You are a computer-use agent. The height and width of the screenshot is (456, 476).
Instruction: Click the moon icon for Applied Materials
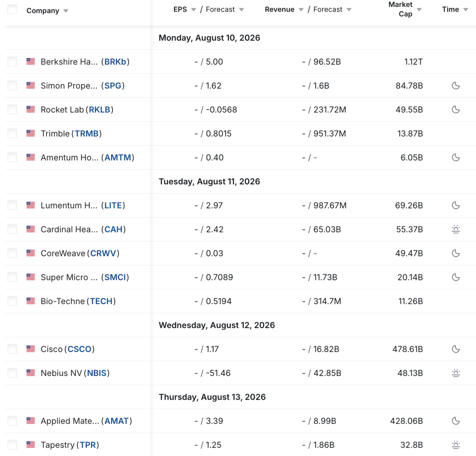pos(456,421)
